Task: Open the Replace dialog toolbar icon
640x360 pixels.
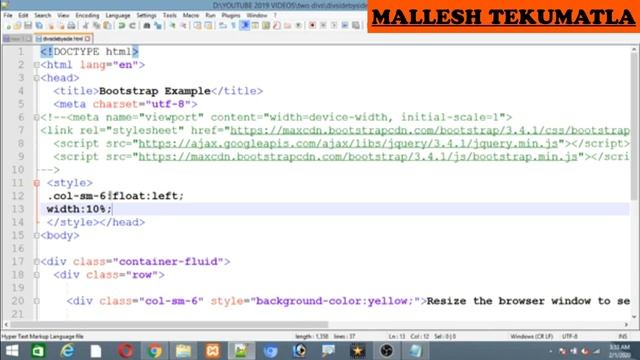Action: [x=158, y=26]
